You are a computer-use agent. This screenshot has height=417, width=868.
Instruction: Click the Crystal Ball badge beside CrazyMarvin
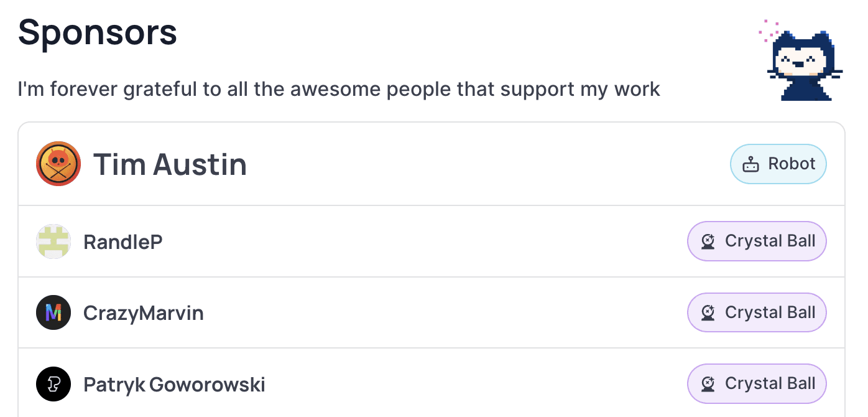tap(757, 312)
